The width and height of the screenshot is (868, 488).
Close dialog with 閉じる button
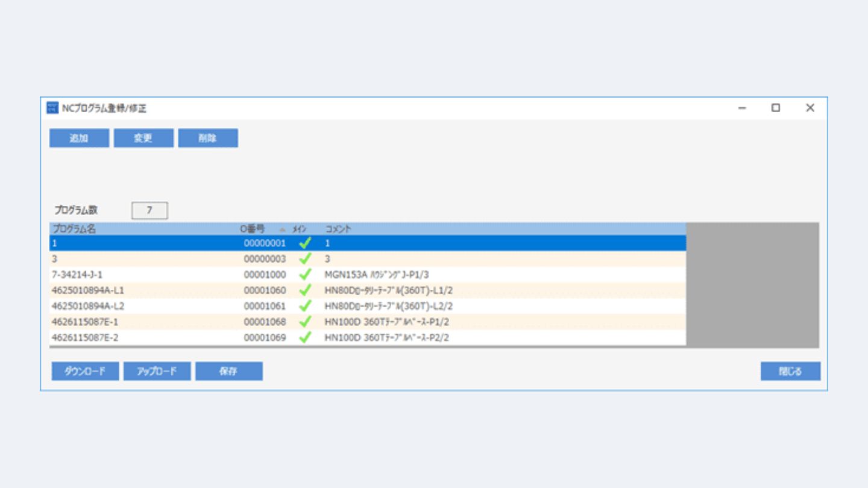tap(790, 371)
